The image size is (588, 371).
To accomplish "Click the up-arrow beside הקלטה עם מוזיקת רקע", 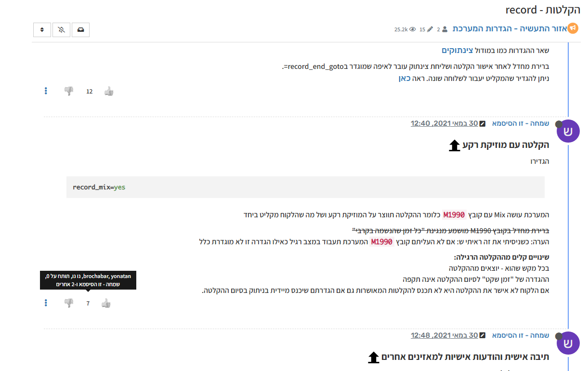I will pos(455,146).
